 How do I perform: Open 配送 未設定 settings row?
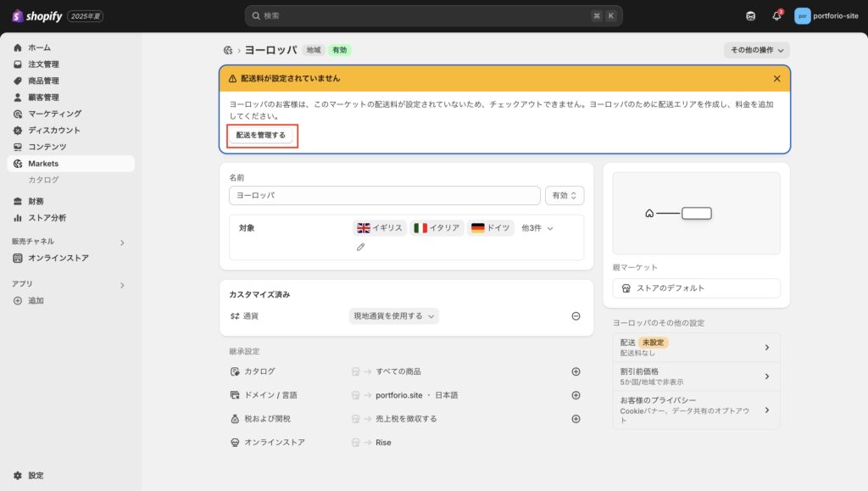point(695,347)
